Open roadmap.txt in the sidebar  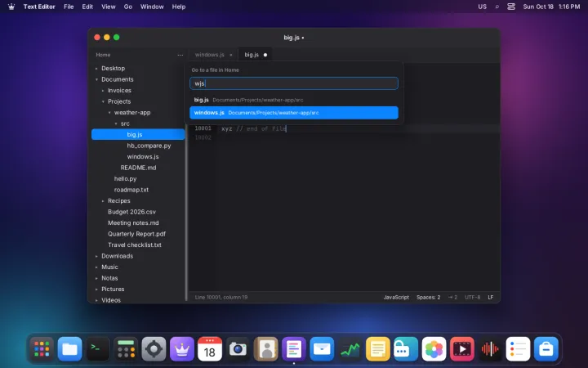(131, 190)
